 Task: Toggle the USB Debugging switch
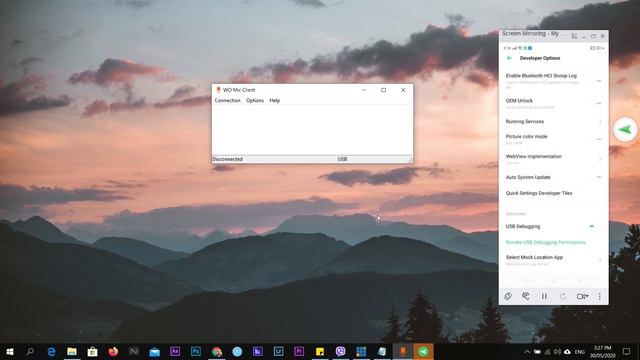[593, 226]
